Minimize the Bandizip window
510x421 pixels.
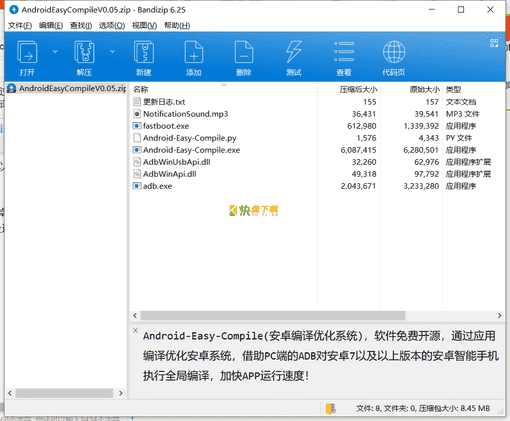(432, 10)
